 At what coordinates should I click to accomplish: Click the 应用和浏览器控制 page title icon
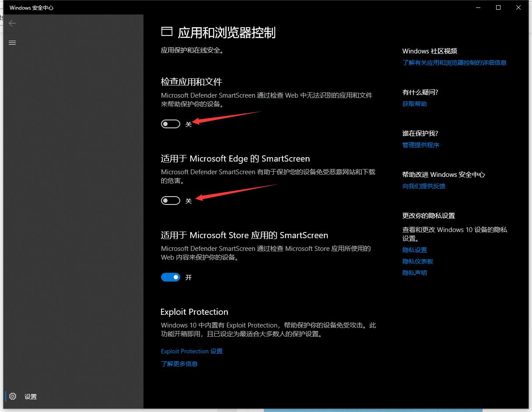[167, 32]
